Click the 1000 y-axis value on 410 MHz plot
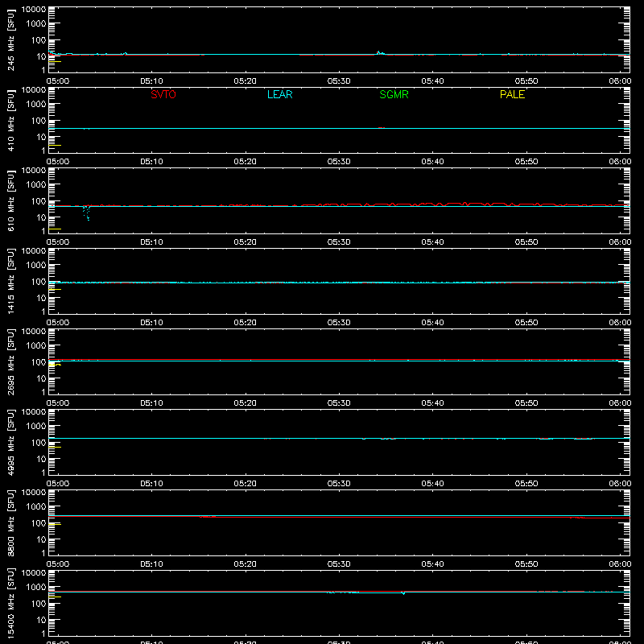Image resolution: width=644 pixels, height=644 pixels. coord(36,105)
